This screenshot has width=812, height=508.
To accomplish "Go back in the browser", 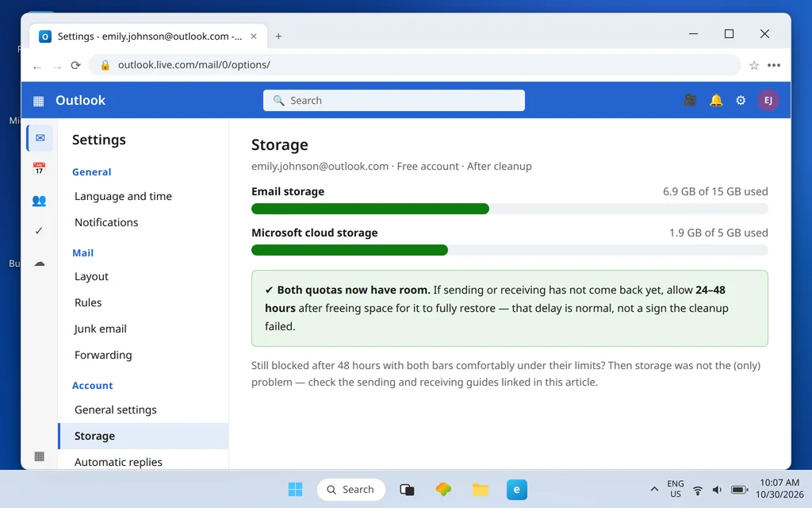I will [x=36, y=66].
